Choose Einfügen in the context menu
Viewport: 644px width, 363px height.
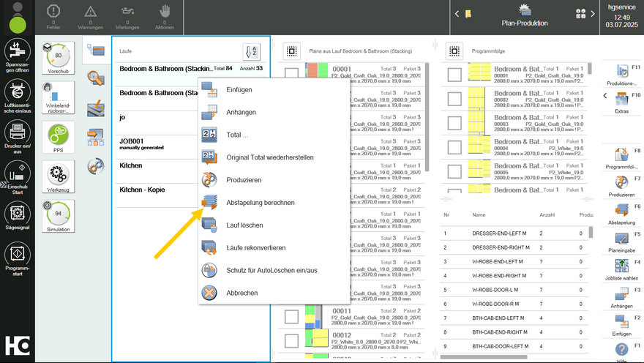pos(274,89)
